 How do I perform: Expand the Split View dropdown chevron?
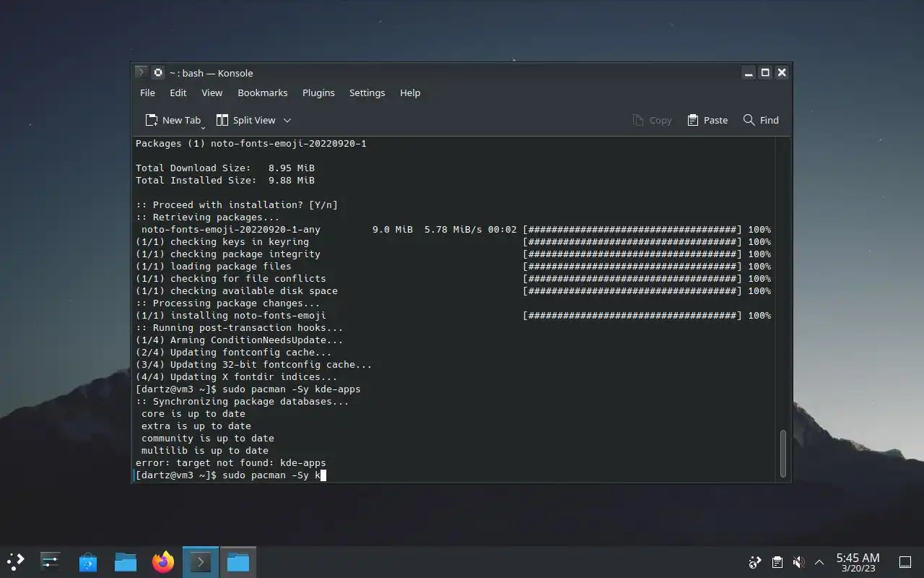pos(287,120)
